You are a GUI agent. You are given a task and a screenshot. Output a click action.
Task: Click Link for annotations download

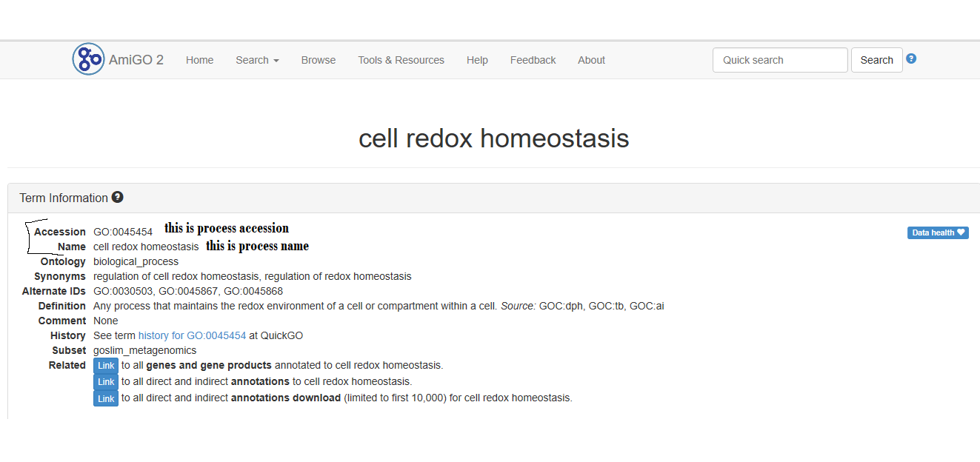pos(106,398)
